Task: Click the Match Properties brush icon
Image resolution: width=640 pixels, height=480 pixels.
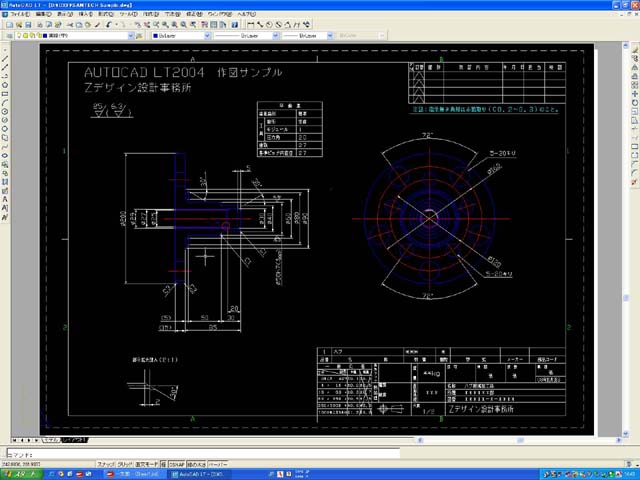Action: point(98,25)
